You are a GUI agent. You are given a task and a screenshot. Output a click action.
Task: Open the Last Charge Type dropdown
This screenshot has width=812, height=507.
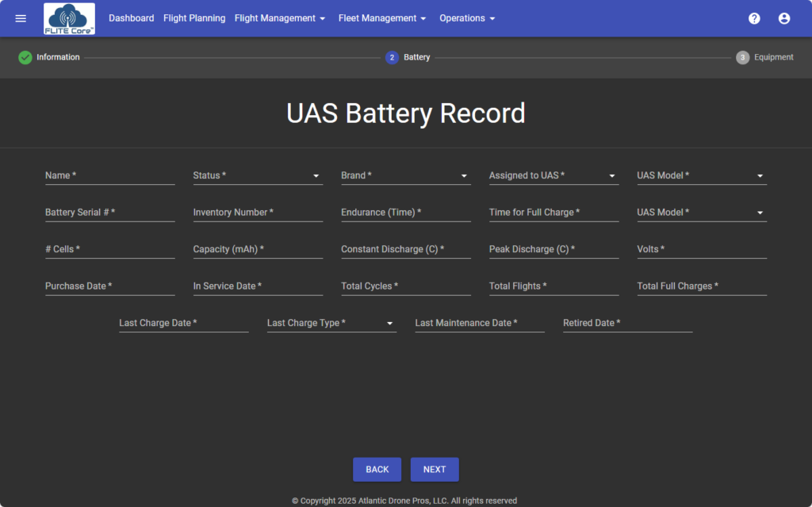pyautogui.click(x=331, y=323)
